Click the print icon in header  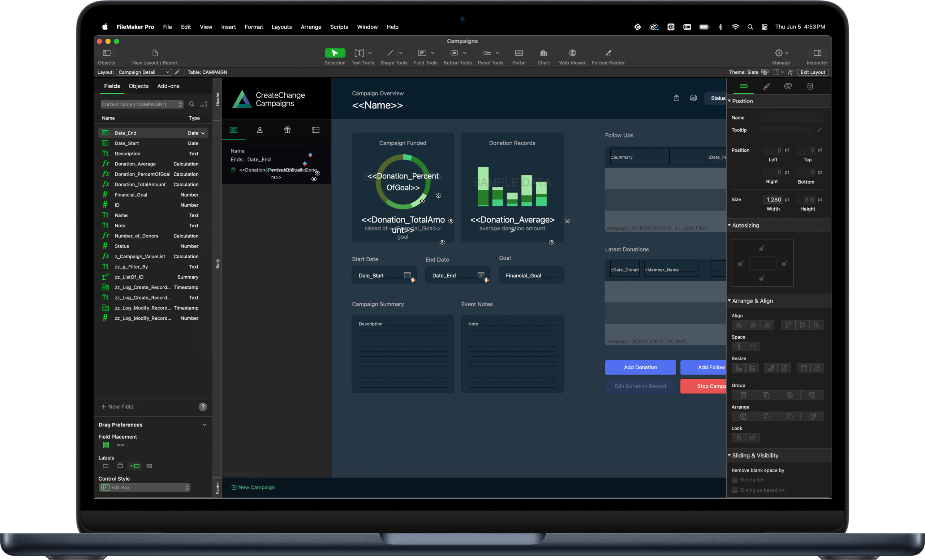tap(693, 98)
